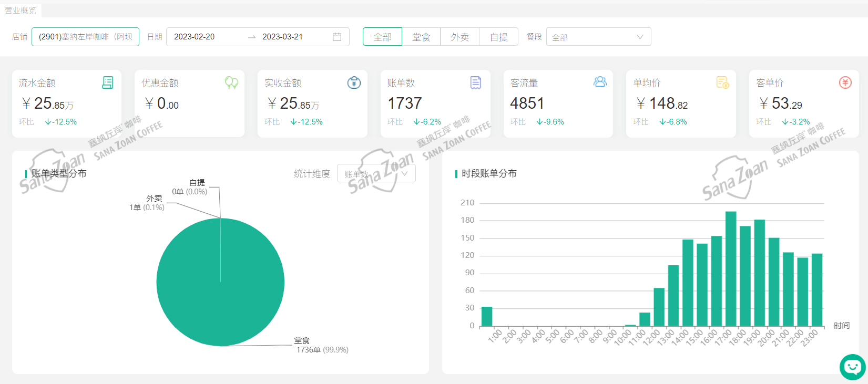Open the customer service chat smiley icon
This screenshot has height=384, width=868.
point(852,366)
